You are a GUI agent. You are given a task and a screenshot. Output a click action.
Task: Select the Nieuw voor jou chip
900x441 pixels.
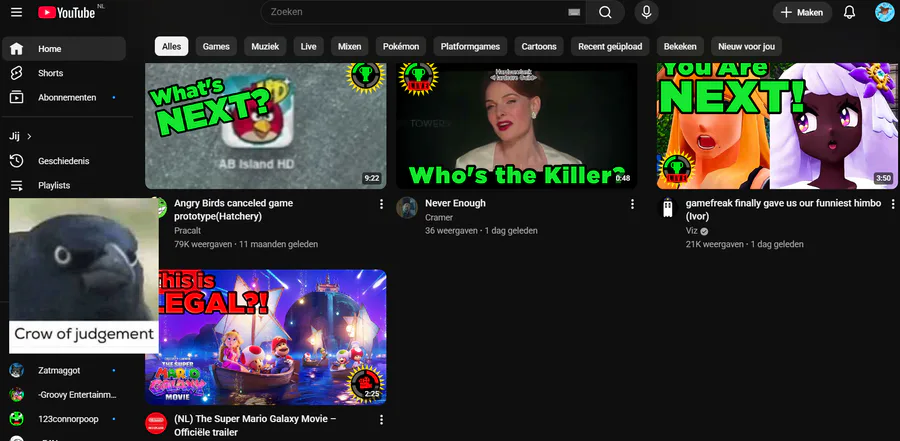(746, 47)
